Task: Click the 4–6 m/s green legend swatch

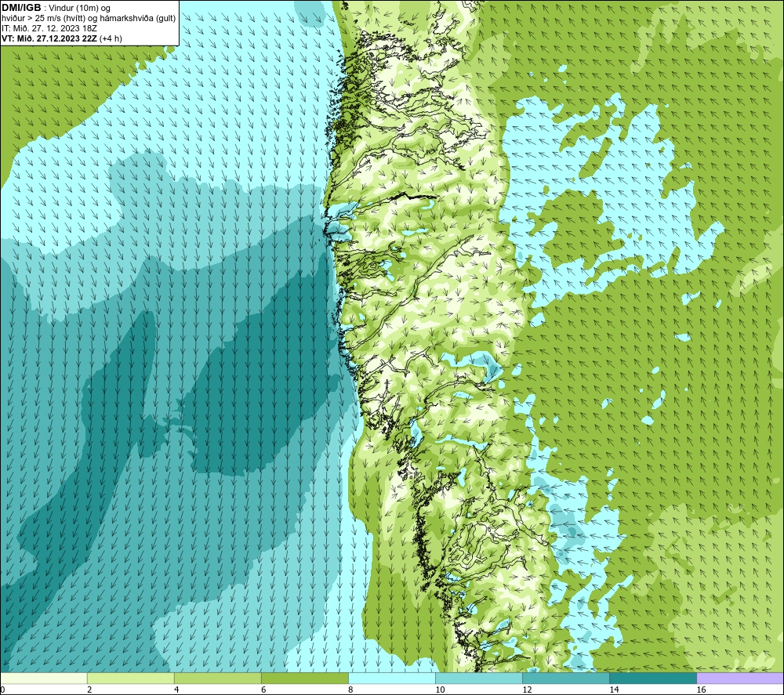Action: pyautogui.click(x=218, y=679)
